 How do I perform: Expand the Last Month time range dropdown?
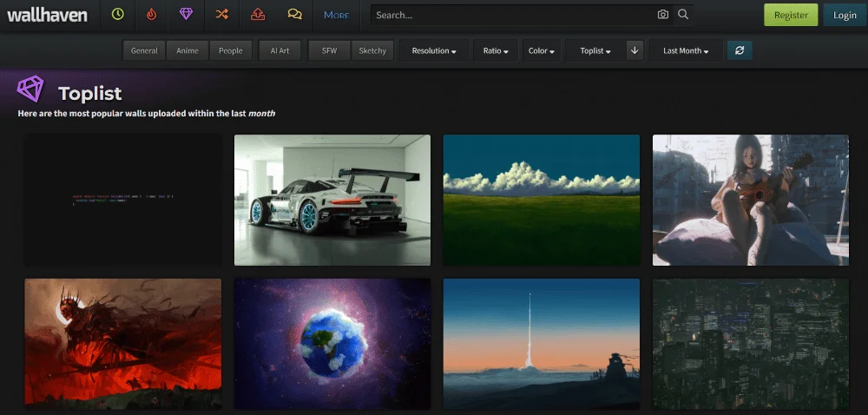(686, 50)
